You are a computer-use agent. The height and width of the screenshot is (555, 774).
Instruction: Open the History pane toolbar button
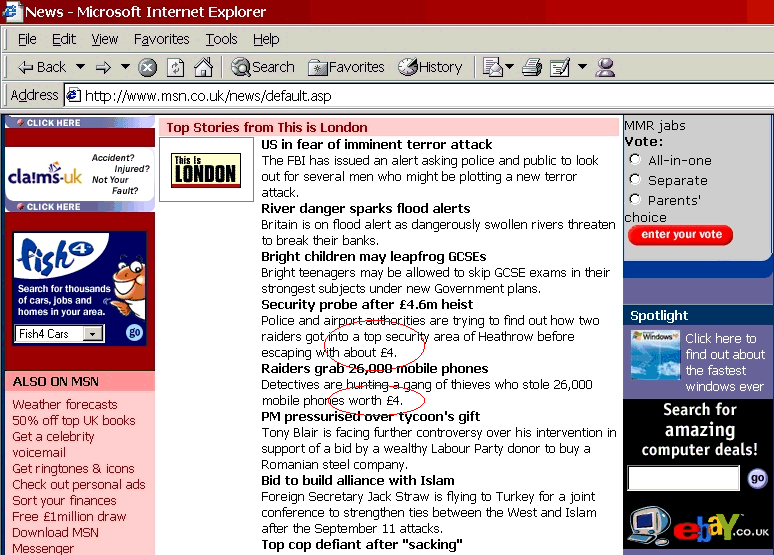click(430, 67)
